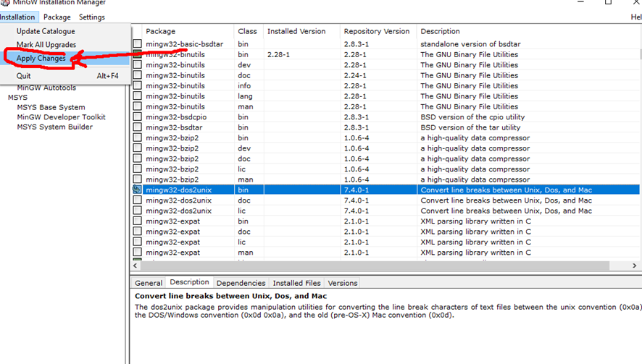Click Mark All Upgrades menu entry
The image size is (642, 364).
(46, 45)
